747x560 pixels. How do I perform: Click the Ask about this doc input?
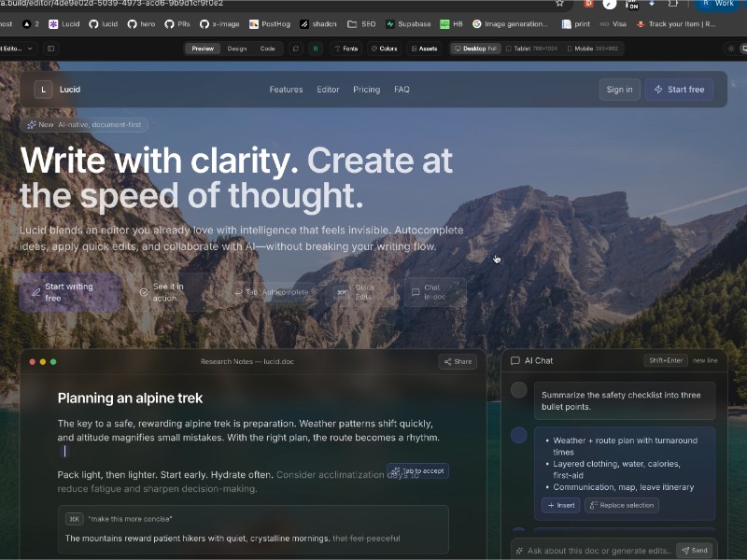tap(598, 551)
